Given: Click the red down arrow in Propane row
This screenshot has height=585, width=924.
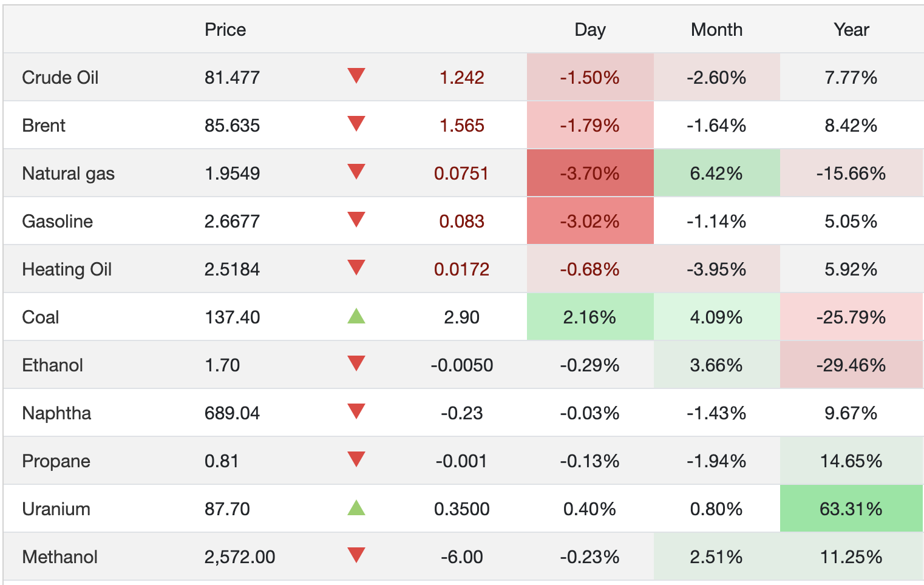Looking at the screenshot, I should (356, 459).
